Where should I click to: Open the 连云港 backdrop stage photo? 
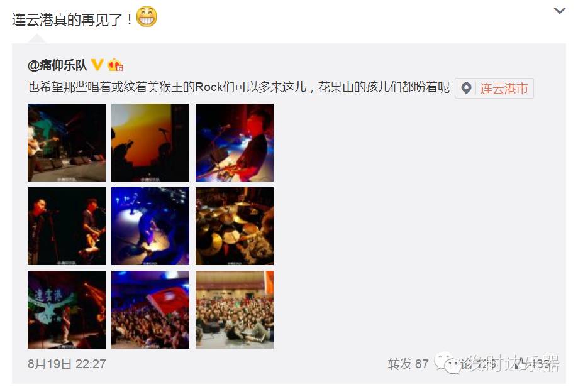(67, 310)
